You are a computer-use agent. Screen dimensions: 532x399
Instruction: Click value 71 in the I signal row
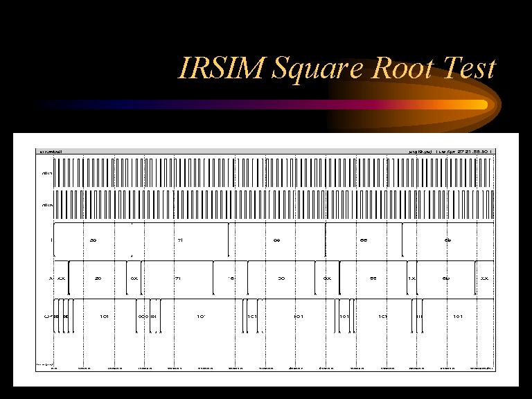point(179,240)
